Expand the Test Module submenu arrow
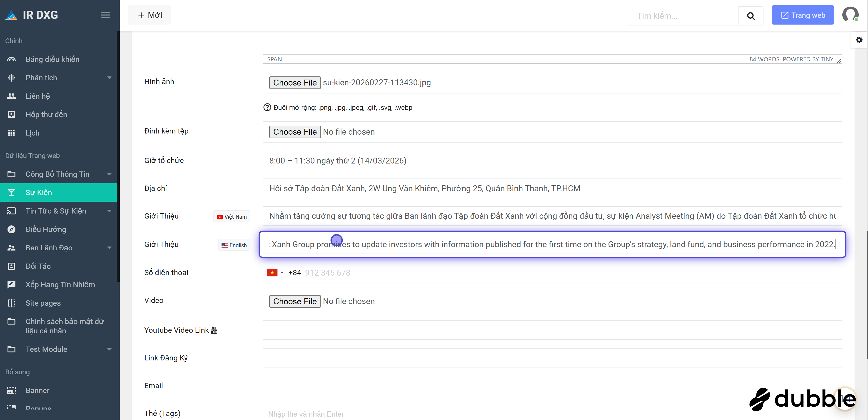This screenshot has width=868, height=420. tap(110, 349)
